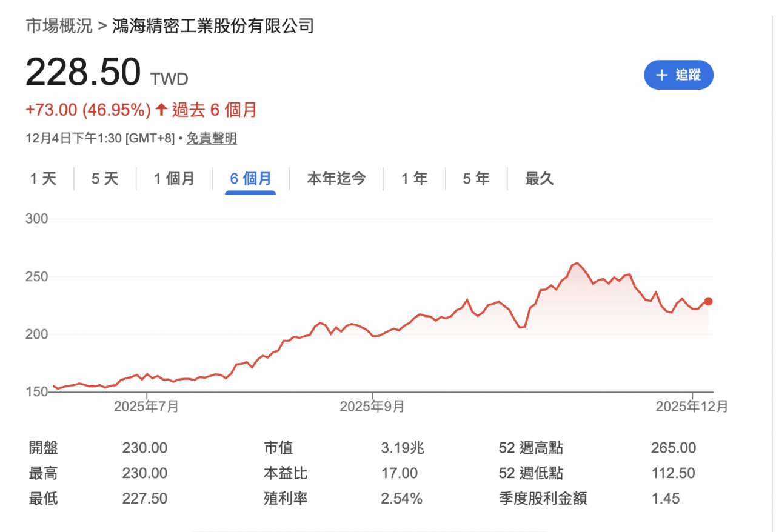Switch to the 1 天 range tab

click(43, 179)
